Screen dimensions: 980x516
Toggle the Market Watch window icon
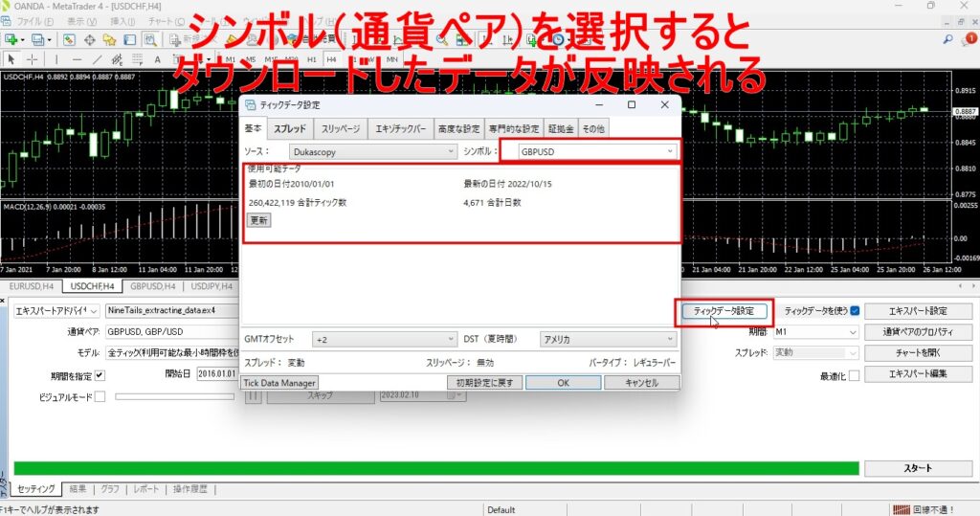point(69,40)
